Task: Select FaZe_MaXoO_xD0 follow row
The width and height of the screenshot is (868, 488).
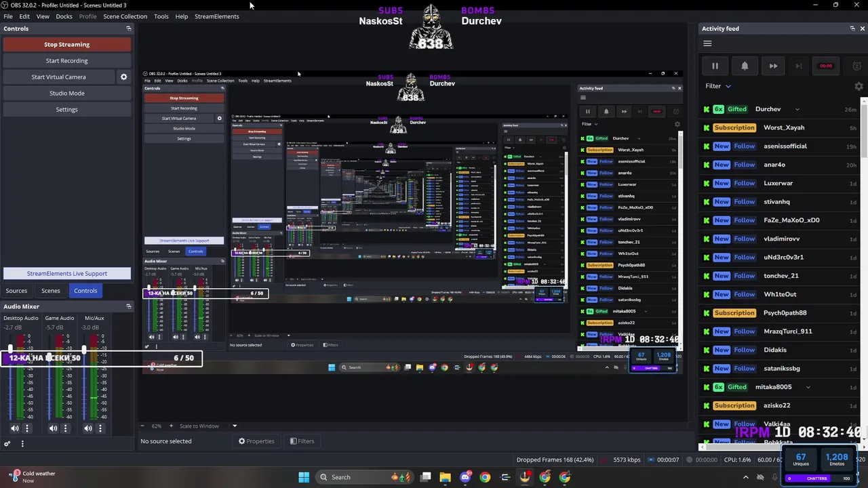Action: click(780, 220)
